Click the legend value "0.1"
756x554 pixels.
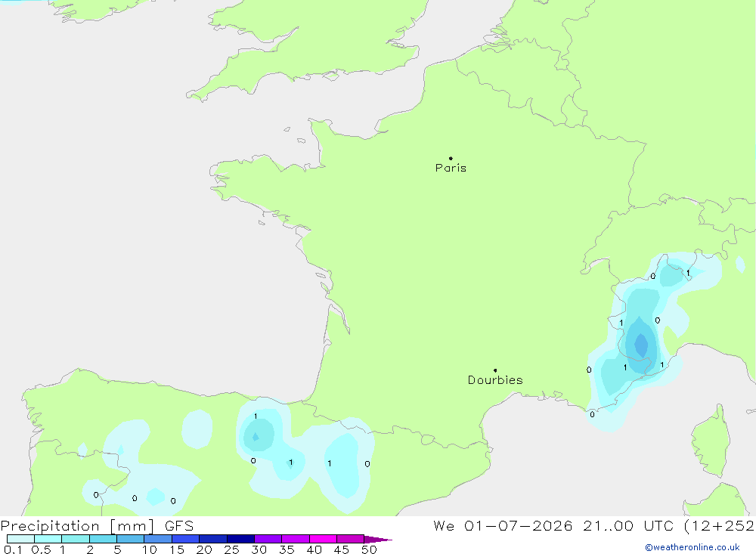click(13, 549)
